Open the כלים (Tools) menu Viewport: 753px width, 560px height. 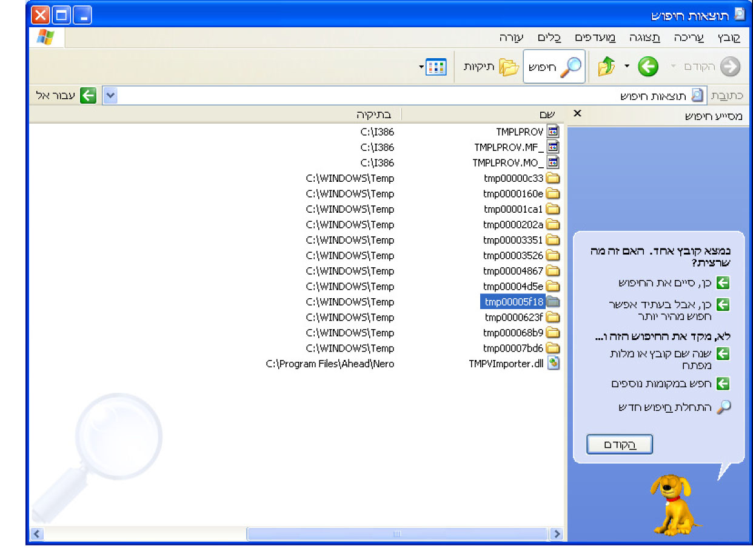point(549,38)
